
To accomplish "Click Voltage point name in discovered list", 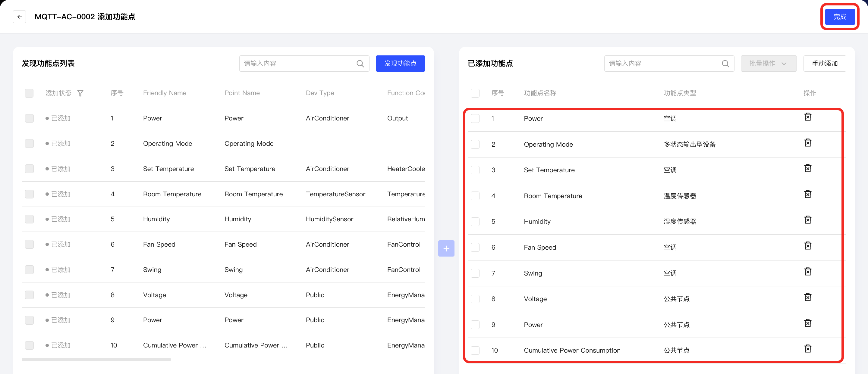I will (x=236, y=295).
